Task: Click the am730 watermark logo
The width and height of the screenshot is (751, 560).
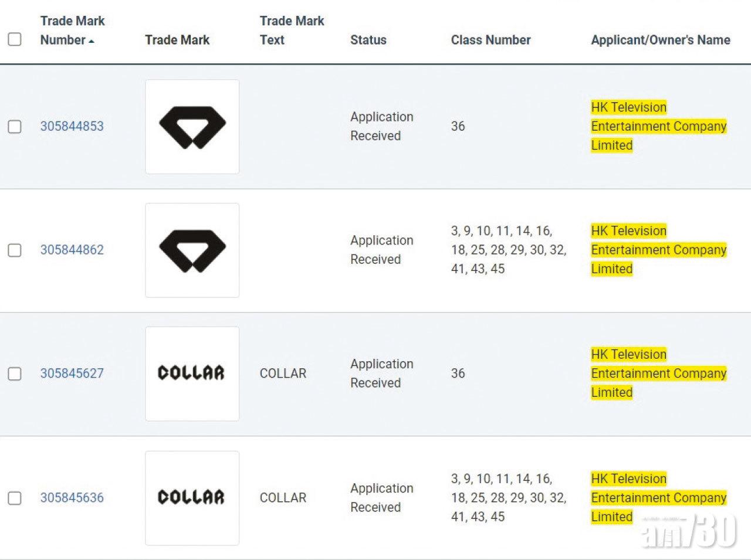Action: 689,531
